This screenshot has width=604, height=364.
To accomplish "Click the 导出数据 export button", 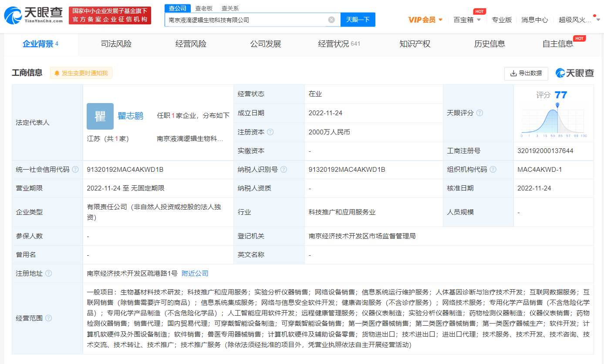I will point(526,73).
